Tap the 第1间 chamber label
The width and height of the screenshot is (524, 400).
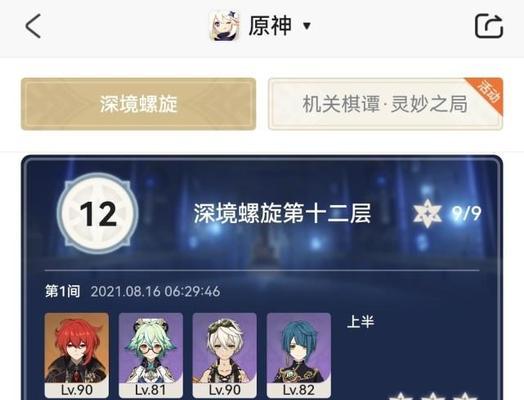pyautogui.click(x=62, y=291)
